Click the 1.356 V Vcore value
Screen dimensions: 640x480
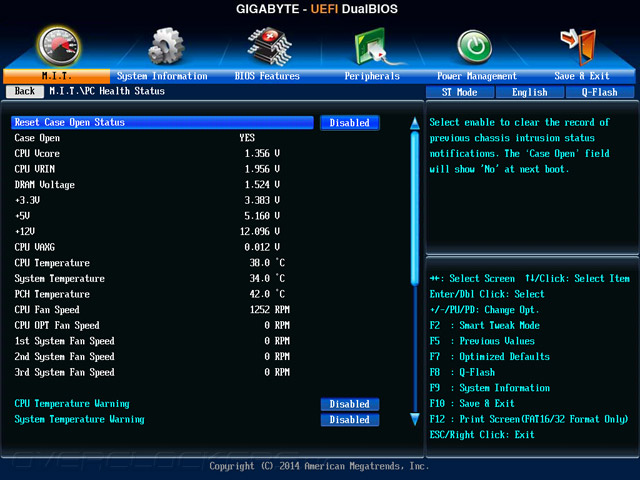[x=262, y=153]
